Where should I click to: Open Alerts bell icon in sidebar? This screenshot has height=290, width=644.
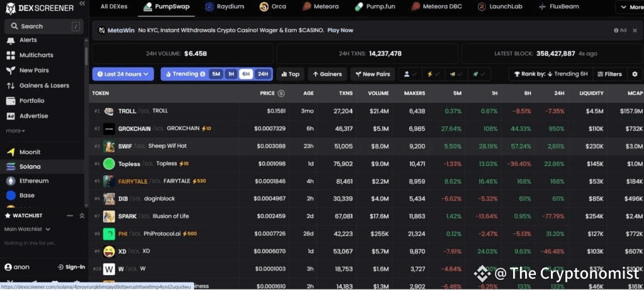pos(11,40)
